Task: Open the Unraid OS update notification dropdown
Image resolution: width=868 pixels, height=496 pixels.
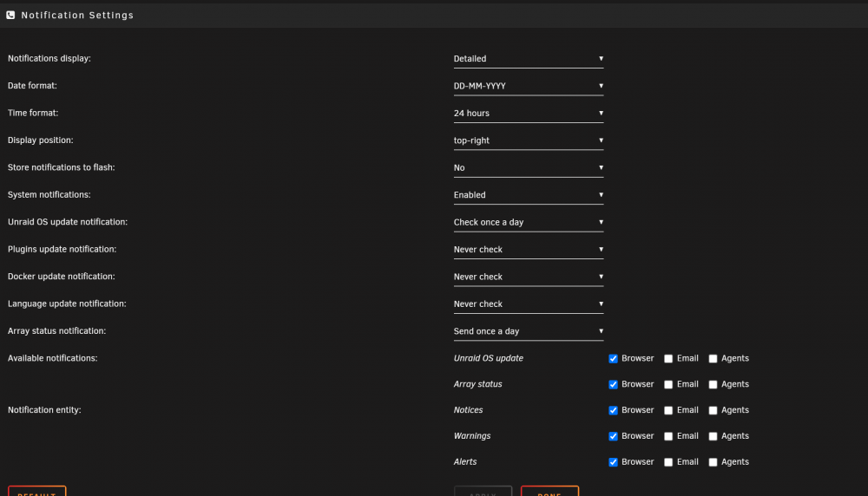Action: coord(528,222)
